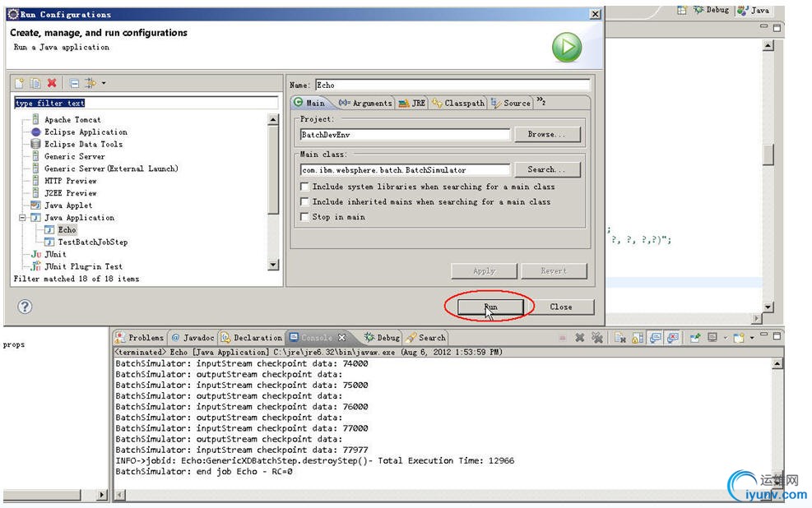Select J2EE Preview in the tree
This screenshot has width=812, height=508.
[x=71, y=193]
